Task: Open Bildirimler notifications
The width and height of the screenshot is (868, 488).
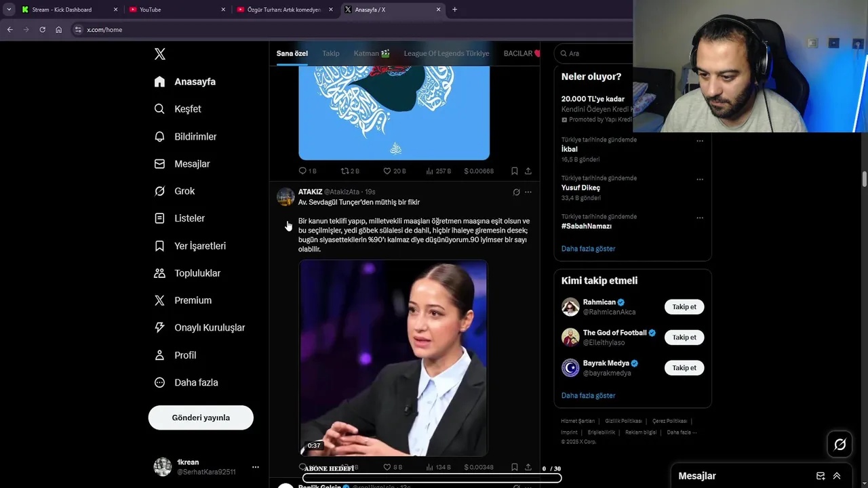Action: click(x=185, y=136)
